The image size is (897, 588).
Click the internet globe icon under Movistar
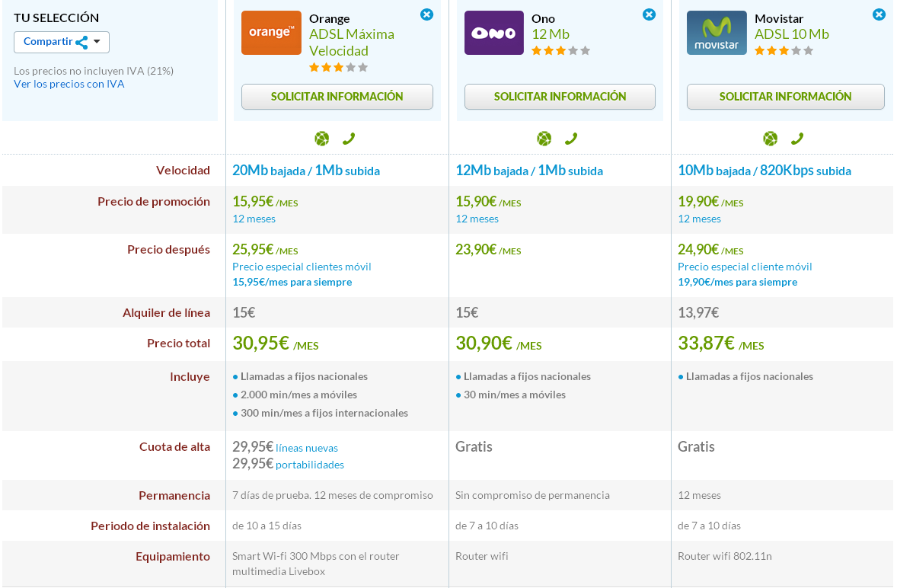[x=770, y=139]
